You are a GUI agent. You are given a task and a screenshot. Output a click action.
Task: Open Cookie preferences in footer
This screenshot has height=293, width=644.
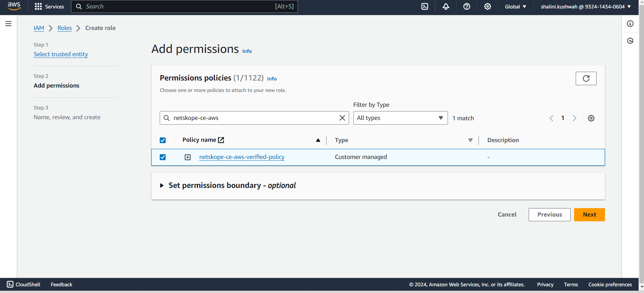[610, 285]
